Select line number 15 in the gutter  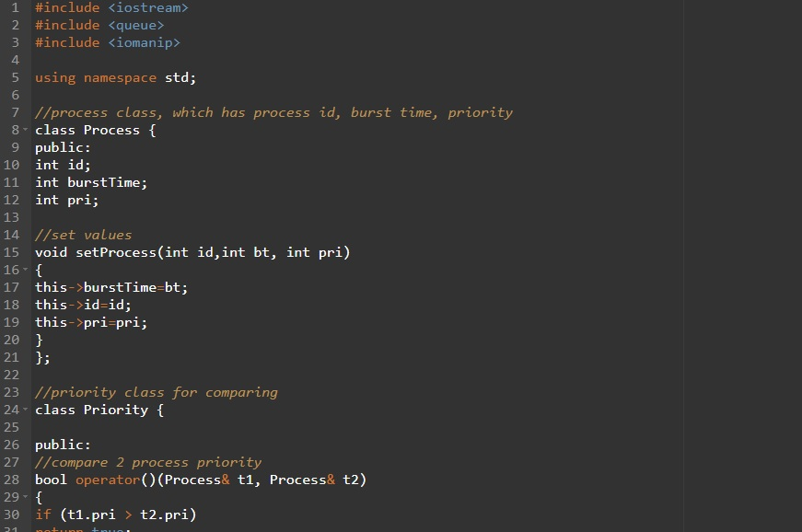pyautogui.click(x=11, y=252)
